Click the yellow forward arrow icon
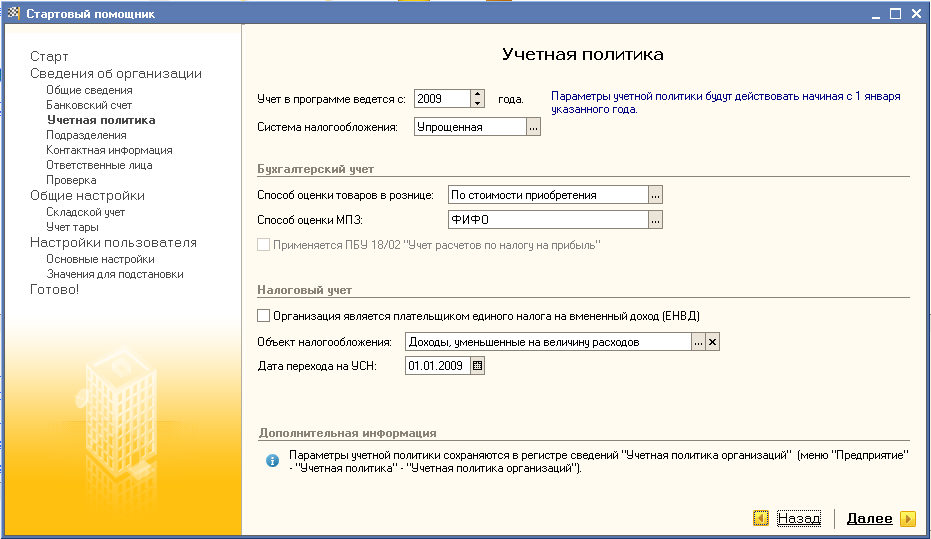 point(907,518)
